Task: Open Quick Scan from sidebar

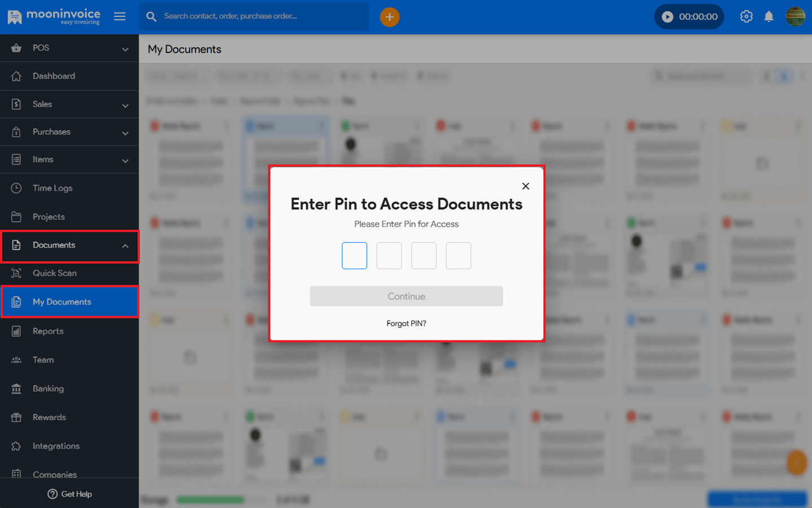Action: (55, 273)
